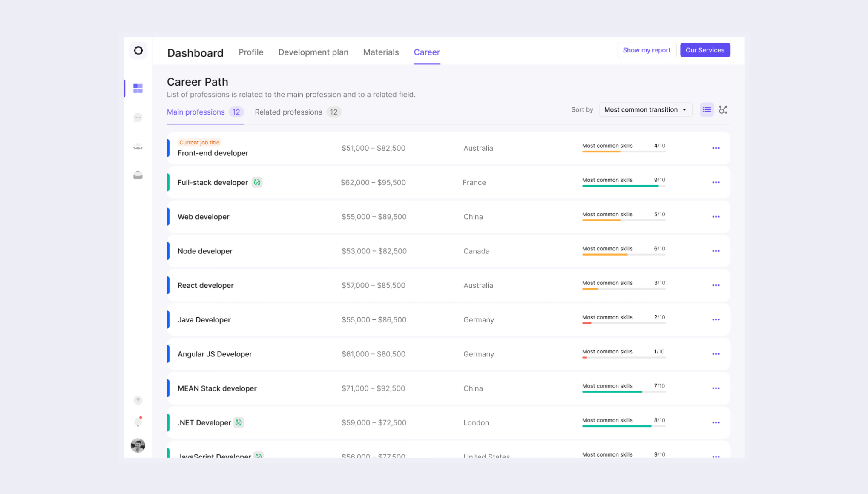Open Sort by Most common transition dropdown
This screenshot has height=494, width=868.
click(645, 110)
